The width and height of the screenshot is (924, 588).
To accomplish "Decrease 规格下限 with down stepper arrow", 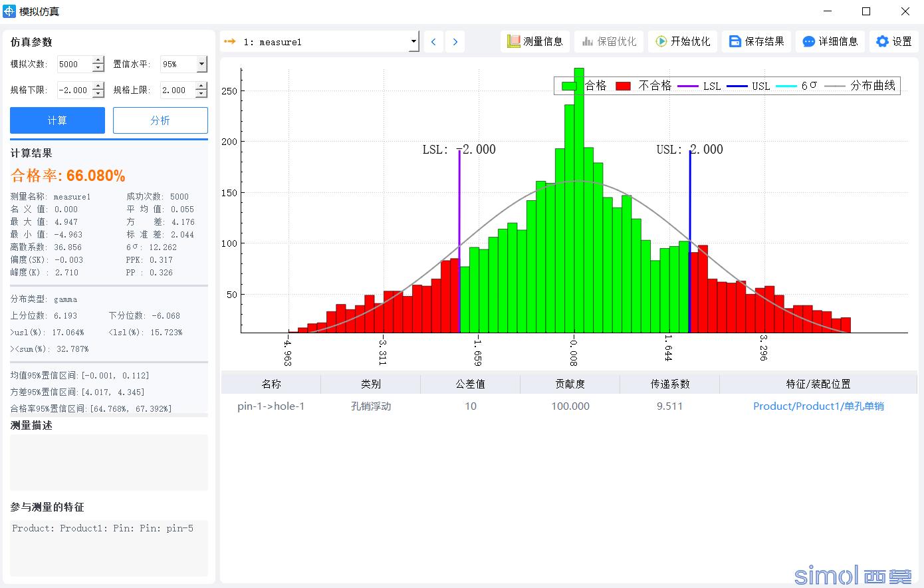I will click(x=98, y=94).
